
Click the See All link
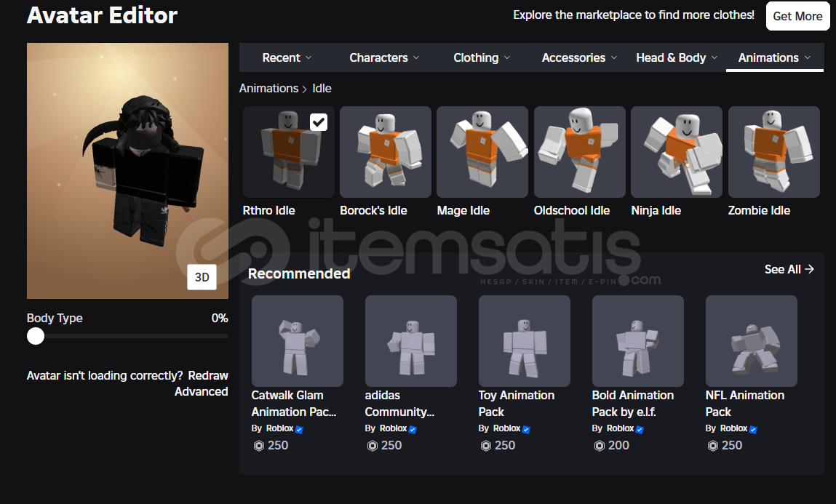(789, 270)
